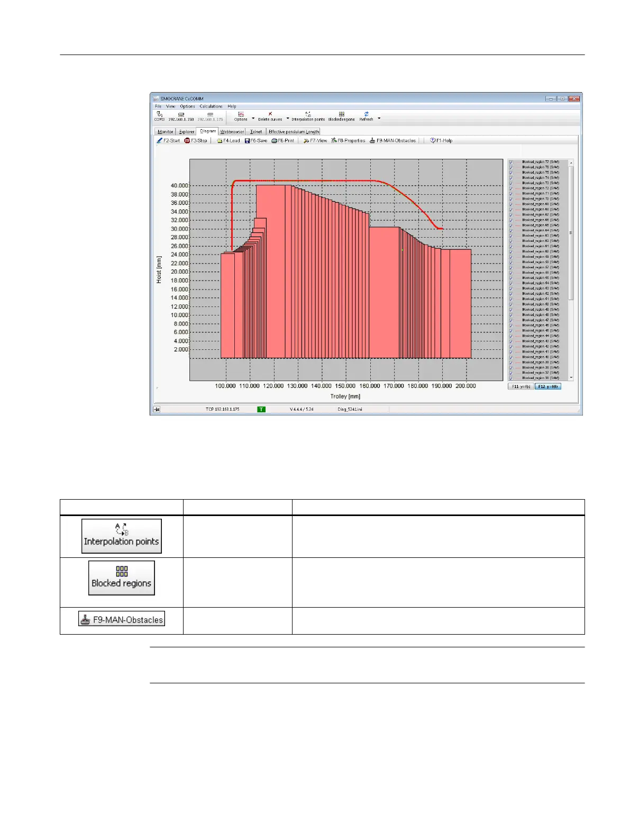Expand the Options dropdown arrow

click(x=253, y=119)
